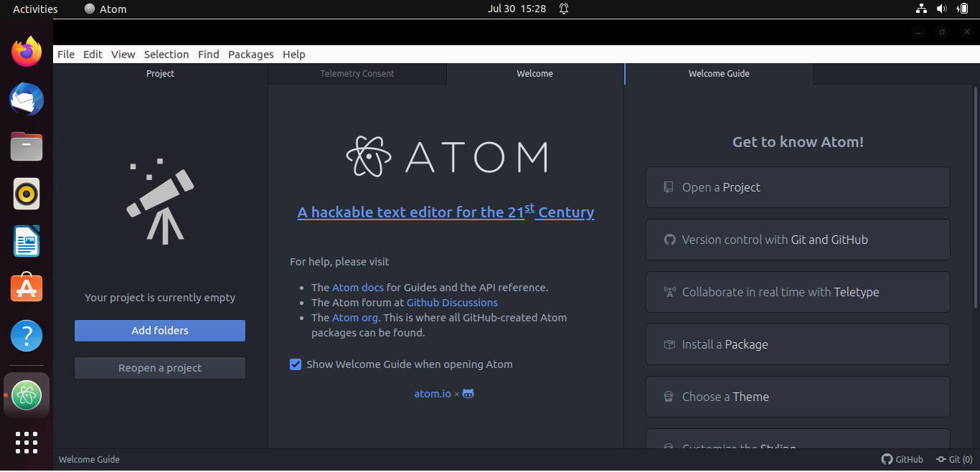Click the octocat icon beside Version control
This screenshot has height=472, width=980.
[669, 240]
